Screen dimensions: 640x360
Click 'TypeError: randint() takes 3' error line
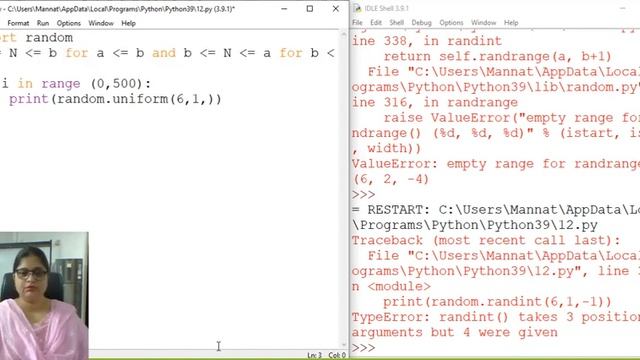(x=496, y=317)
